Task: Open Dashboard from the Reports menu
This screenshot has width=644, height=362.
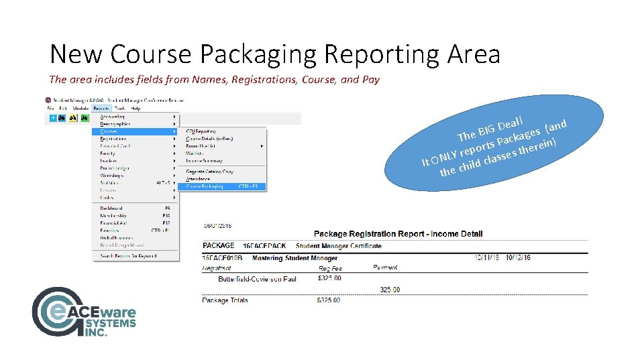Action: click(111, 208)
